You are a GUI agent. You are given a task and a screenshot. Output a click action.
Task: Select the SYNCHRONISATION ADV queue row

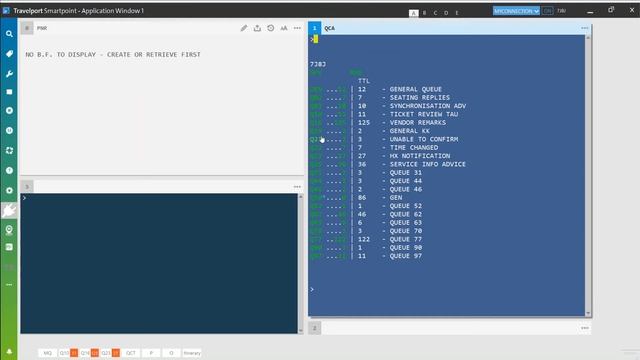tap(388, 106)
